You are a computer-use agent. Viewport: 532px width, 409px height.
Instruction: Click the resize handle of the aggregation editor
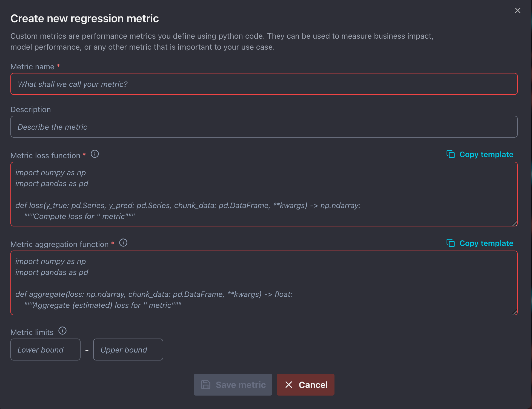(514, 312)
